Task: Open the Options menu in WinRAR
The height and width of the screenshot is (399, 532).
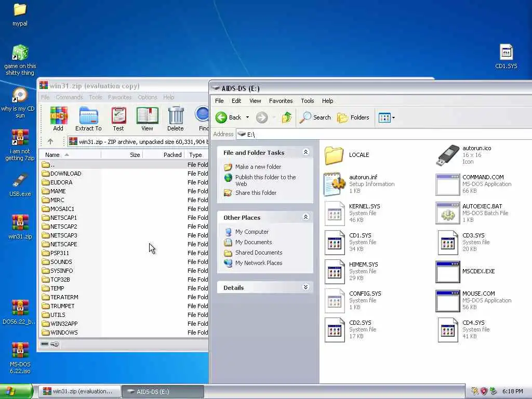Action: pos(147,97)
